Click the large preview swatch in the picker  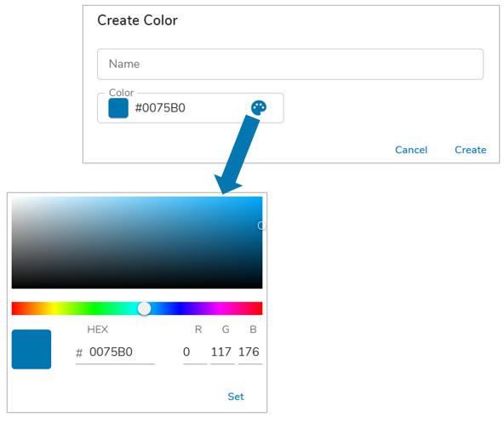pos(31,350)
